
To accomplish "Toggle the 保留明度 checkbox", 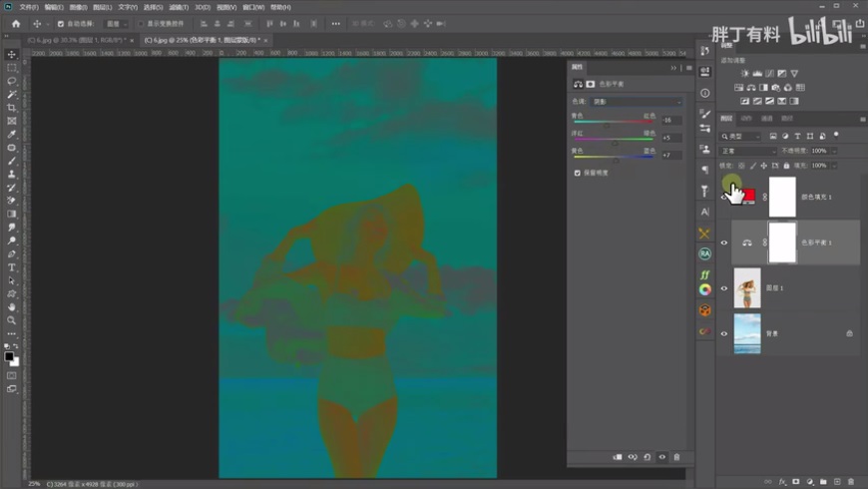I will coord(578,173).
